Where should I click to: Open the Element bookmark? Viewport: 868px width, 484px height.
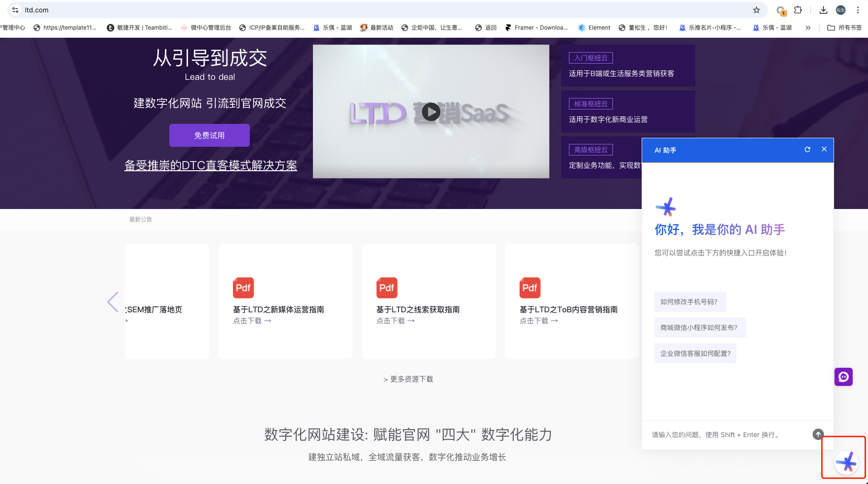click(594, 28)
